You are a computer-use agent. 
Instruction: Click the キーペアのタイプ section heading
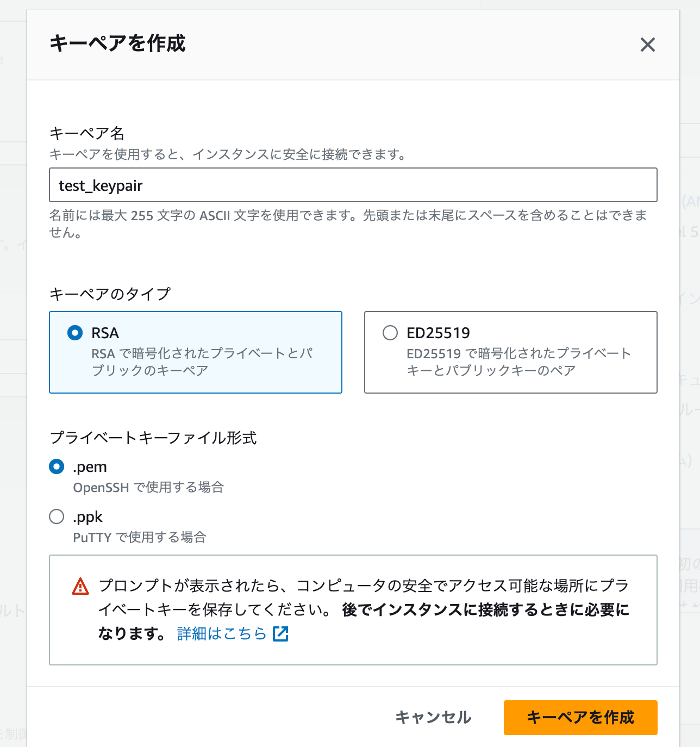click(x=110, y=294)
